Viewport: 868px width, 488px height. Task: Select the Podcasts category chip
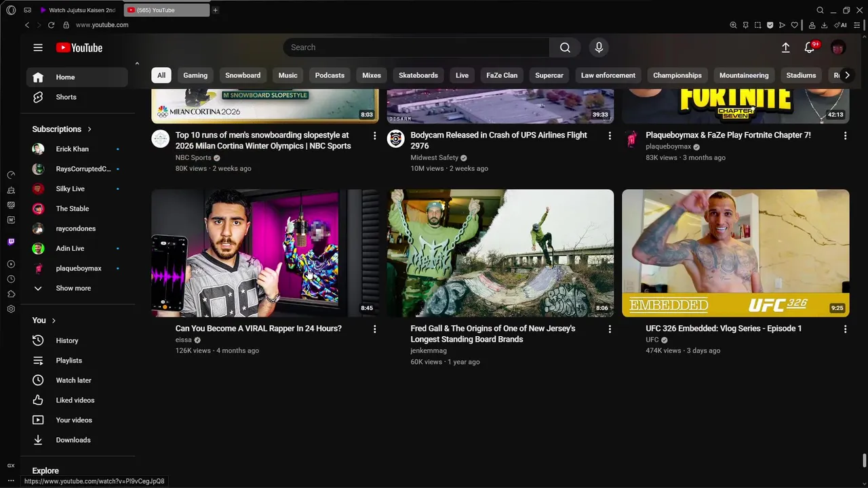coord(330,75)
